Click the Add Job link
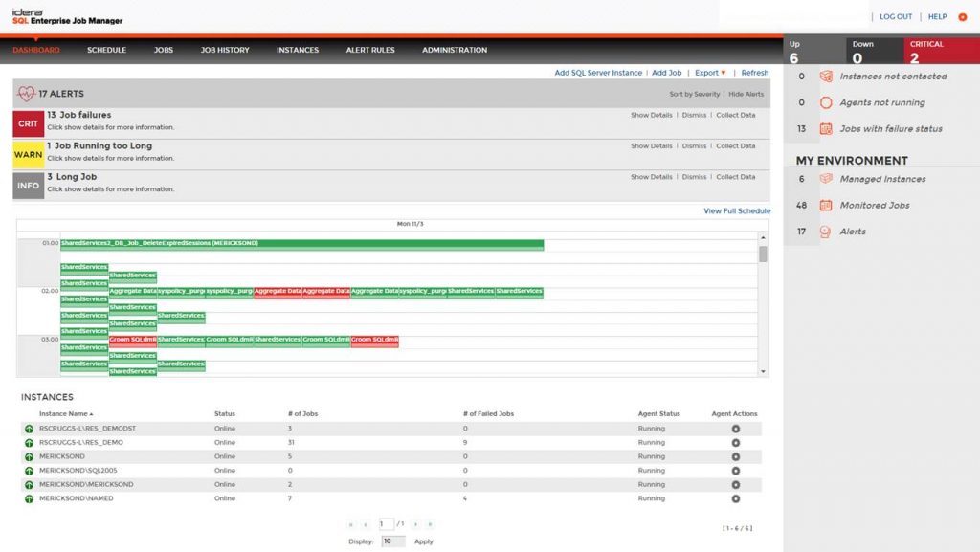The image size is (980, 552). [667, 73]
